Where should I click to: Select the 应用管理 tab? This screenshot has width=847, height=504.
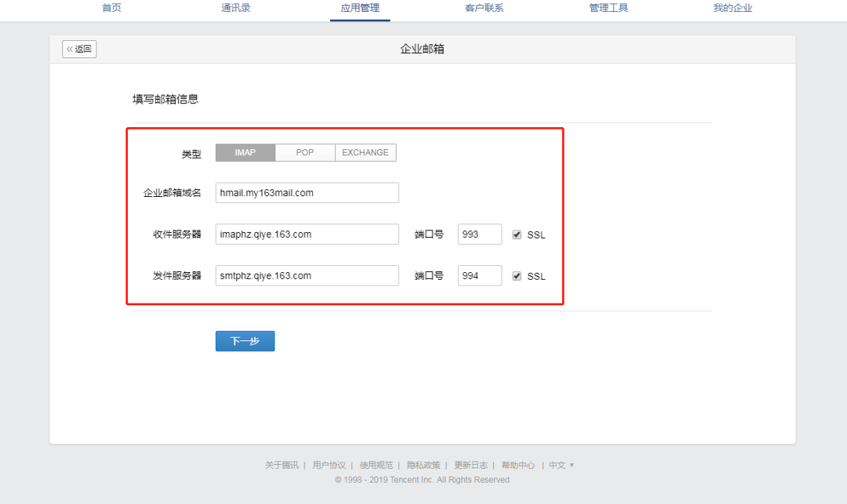(x=360, y=9)
